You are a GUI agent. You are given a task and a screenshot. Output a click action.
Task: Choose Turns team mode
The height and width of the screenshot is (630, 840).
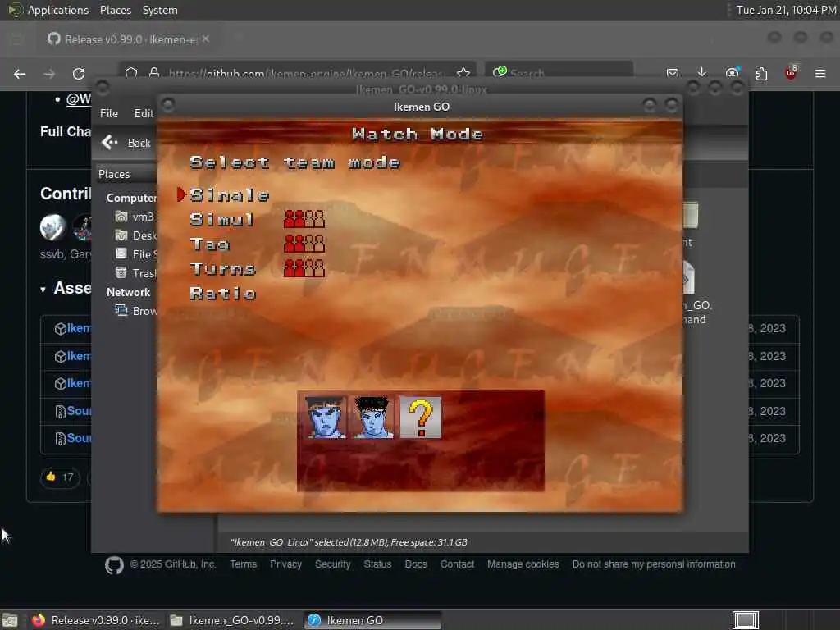click(222, 268)
